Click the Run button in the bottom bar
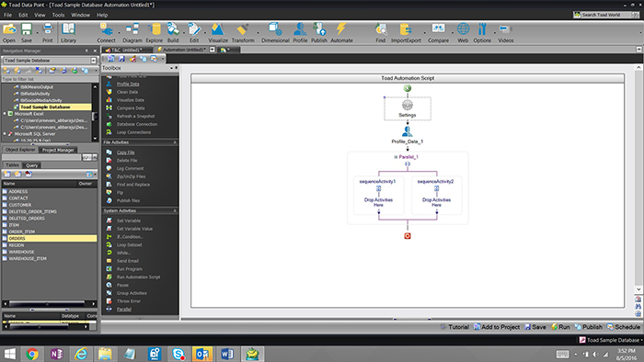The height and width of the screenshot is (362, 644). pyautogui.click(x=560, y=327)
